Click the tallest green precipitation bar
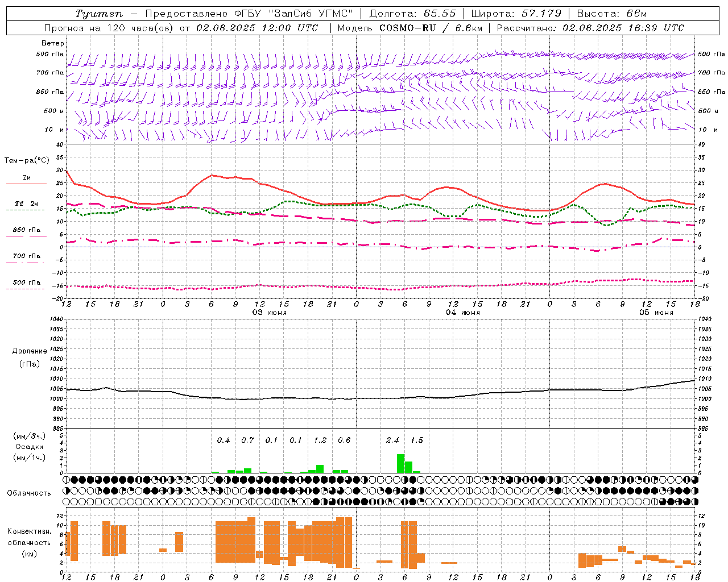Screen dimensions: 728x582 [x=400, y=463]
